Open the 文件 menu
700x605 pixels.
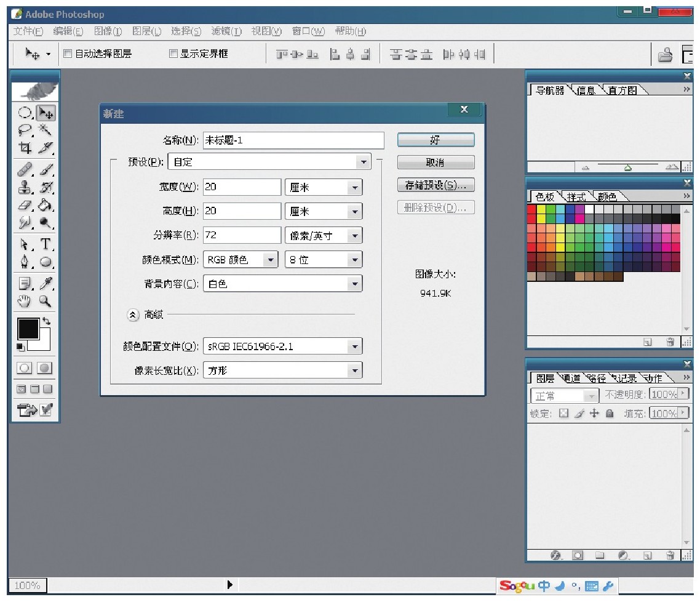point(28,31)
